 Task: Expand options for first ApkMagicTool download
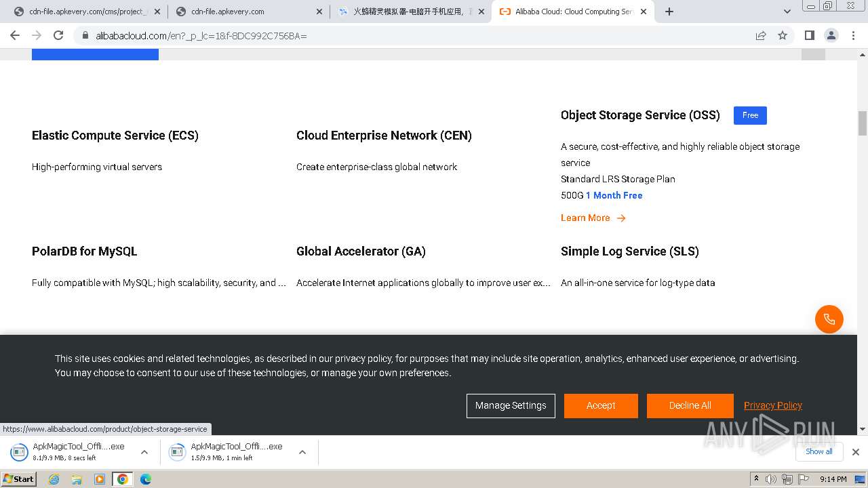(x=144, y=452)
